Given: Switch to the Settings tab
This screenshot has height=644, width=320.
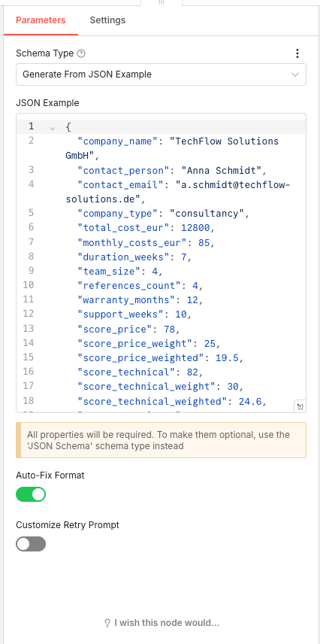Looking at the screenshot, I should coord(107,20).
